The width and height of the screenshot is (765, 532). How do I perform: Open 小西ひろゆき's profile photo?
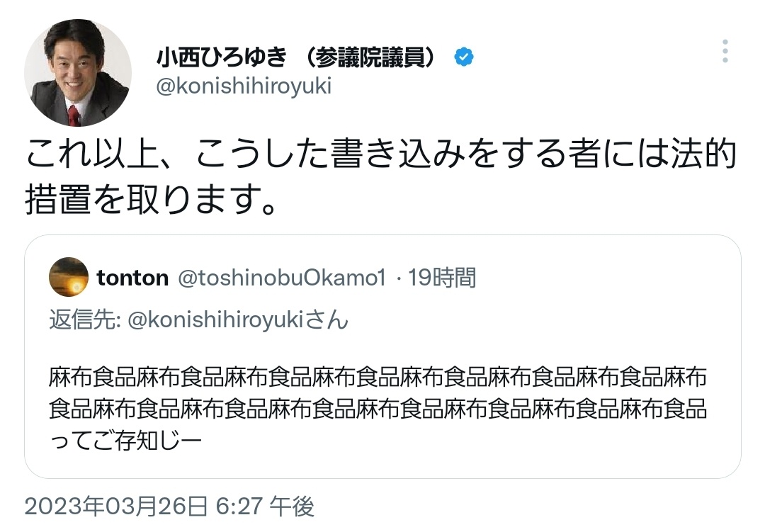pyautogui.click(x=78, y=74)
